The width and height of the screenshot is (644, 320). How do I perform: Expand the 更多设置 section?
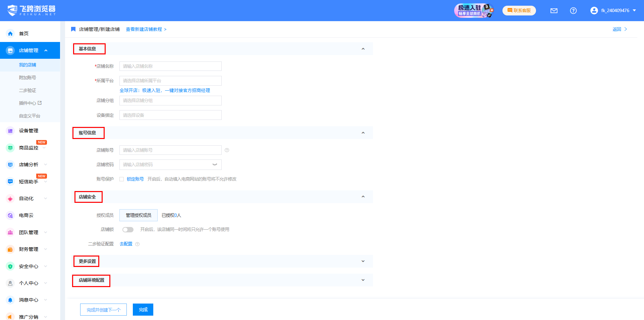pyautogui.click(x=363, y=261)
